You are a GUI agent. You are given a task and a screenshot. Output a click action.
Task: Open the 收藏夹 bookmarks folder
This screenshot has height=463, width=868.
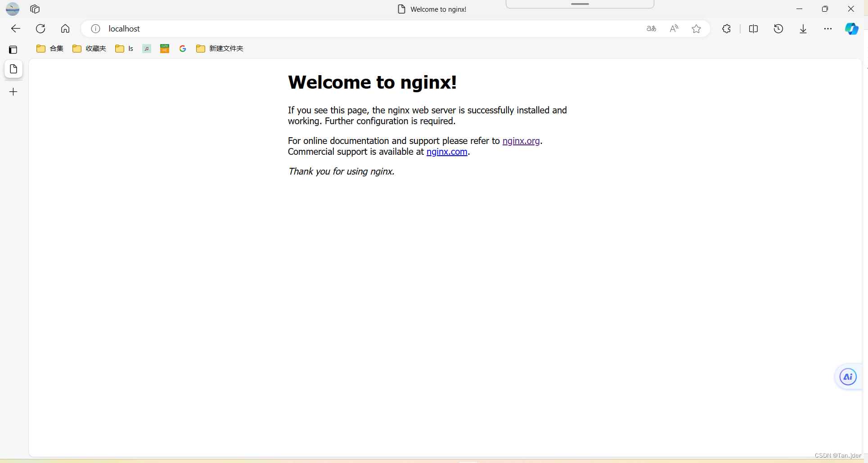click(x=89, y=49)
